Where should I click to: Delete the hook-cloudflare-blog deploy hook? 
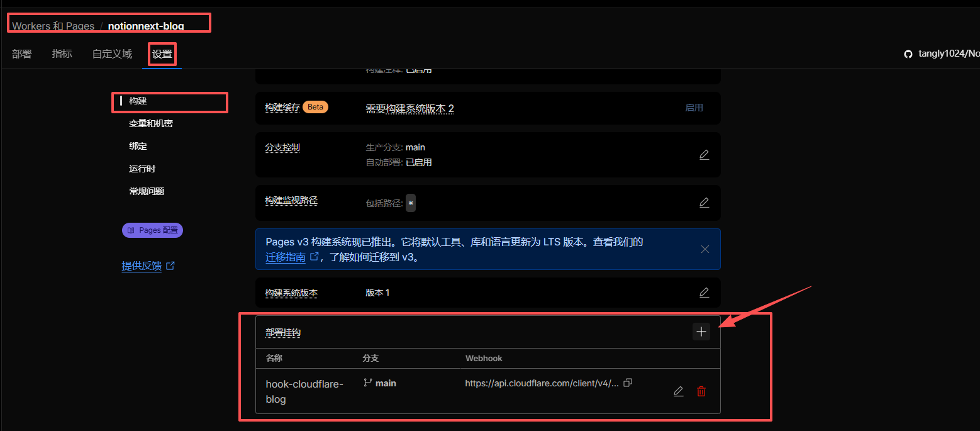point(701,391)
